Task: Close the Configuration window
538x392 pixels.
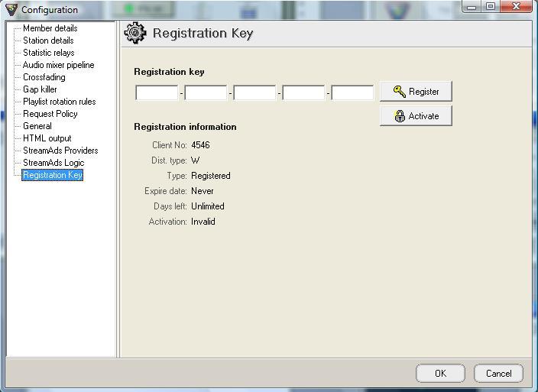Action: 516,7
